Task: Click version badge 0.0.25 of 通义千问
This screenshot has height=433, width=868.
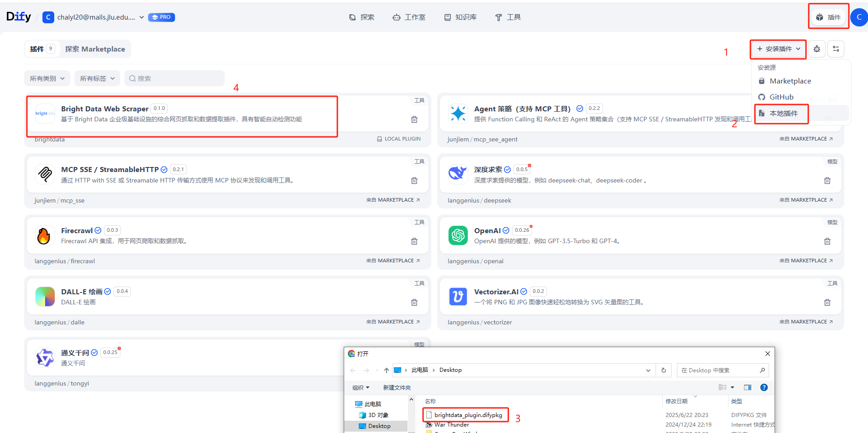Action: (110, 352)
